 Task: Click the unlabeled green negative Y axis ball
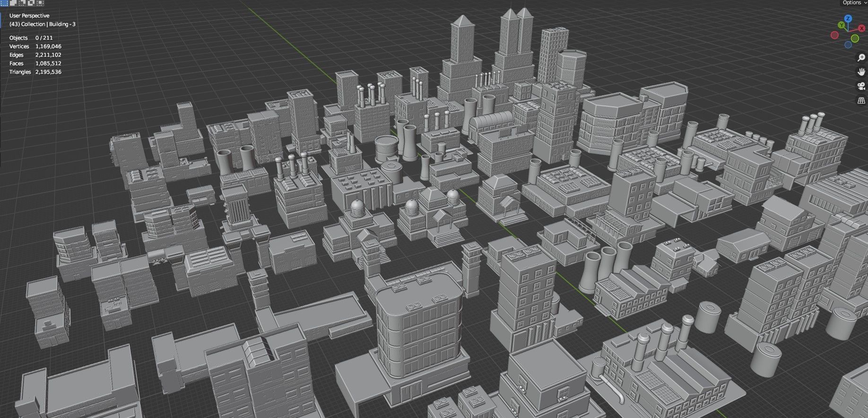855,38
